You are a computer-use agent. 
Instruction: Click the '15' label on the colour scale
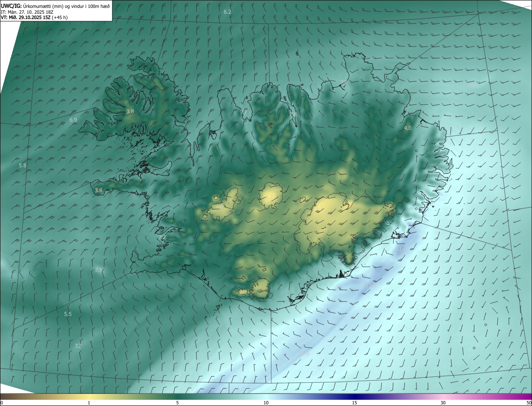click(355, 403)
